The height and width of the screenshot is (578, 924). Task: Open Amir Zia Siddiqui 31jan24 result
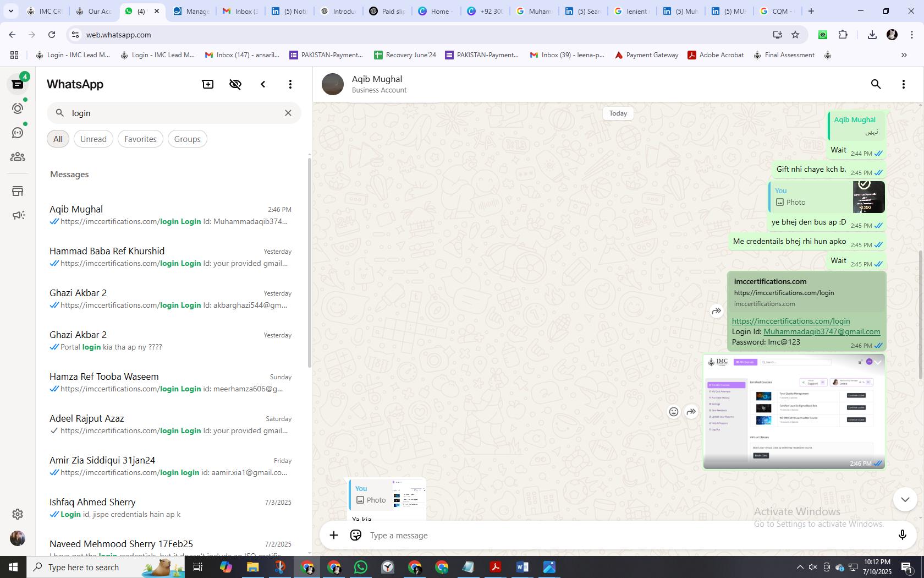pyautogui.click(x=170, y=466)
